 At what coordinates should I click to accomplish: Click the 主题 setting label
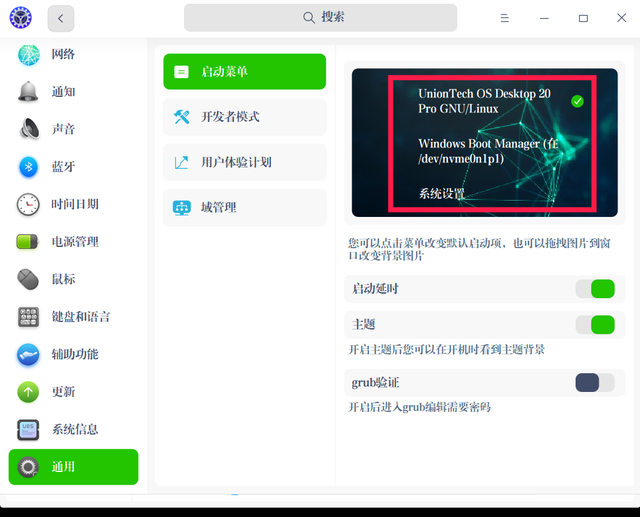click(x=363, y=325)
